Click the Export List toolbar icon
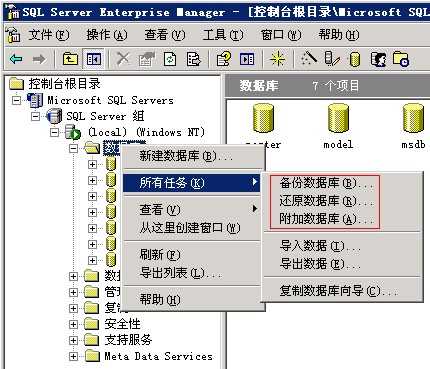This screenshot has height=369, width=430. (194, 59)
